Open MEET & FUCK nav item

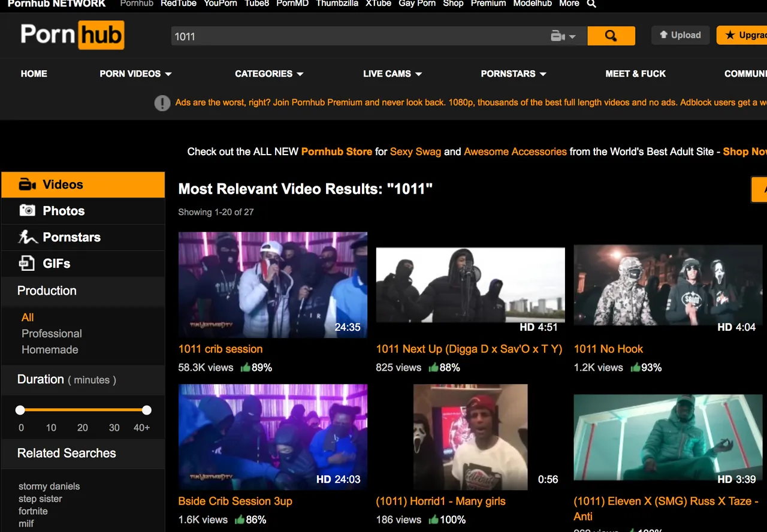click(x=636, y=74)
